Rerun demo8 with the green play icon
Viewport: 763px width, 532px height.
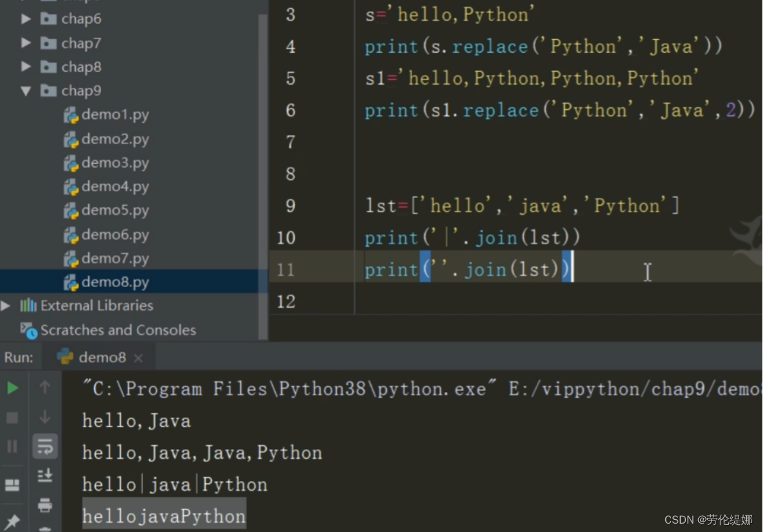(x=13, y=388)
